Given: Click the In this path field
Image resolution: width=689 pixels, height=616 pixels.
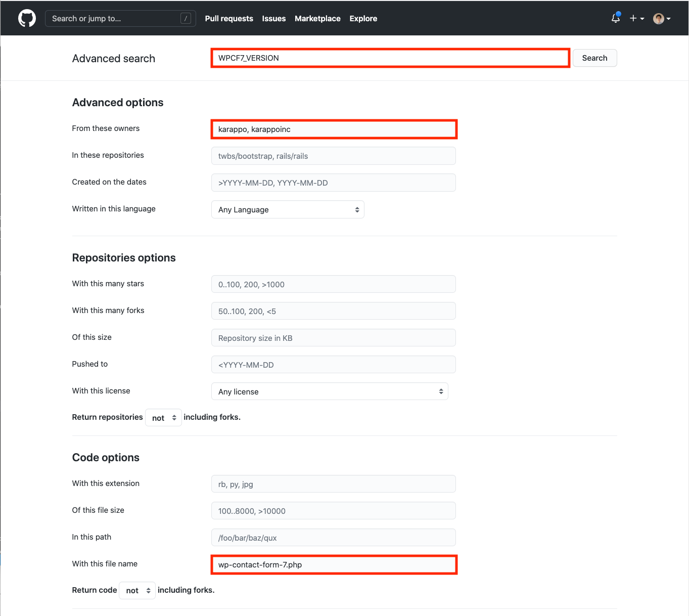Looking at the screenshot, I should coord(334,538).
